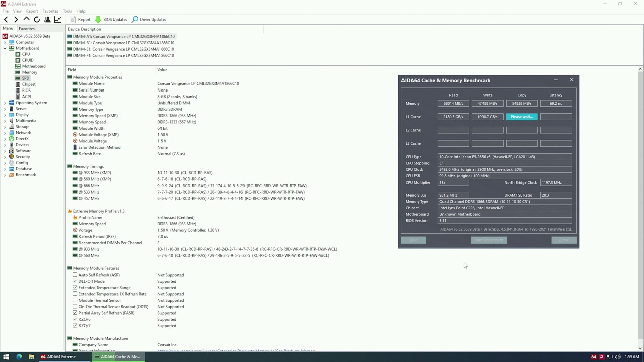Enable the Module Thermal Sensor checkbox

pos(75,300)
